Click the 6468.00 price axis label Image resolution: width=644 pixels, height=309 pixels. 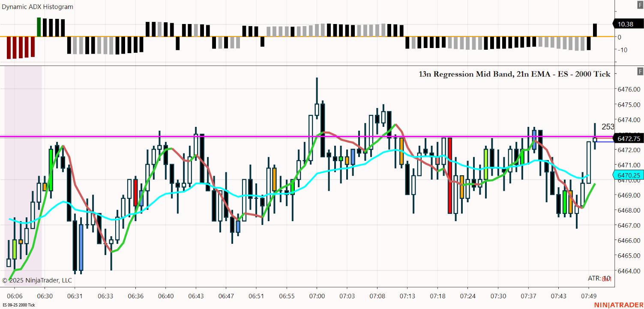628,210
